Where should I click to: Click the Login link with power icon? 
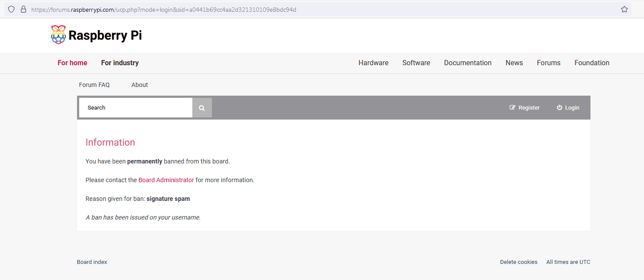click(x=568, y=108)
